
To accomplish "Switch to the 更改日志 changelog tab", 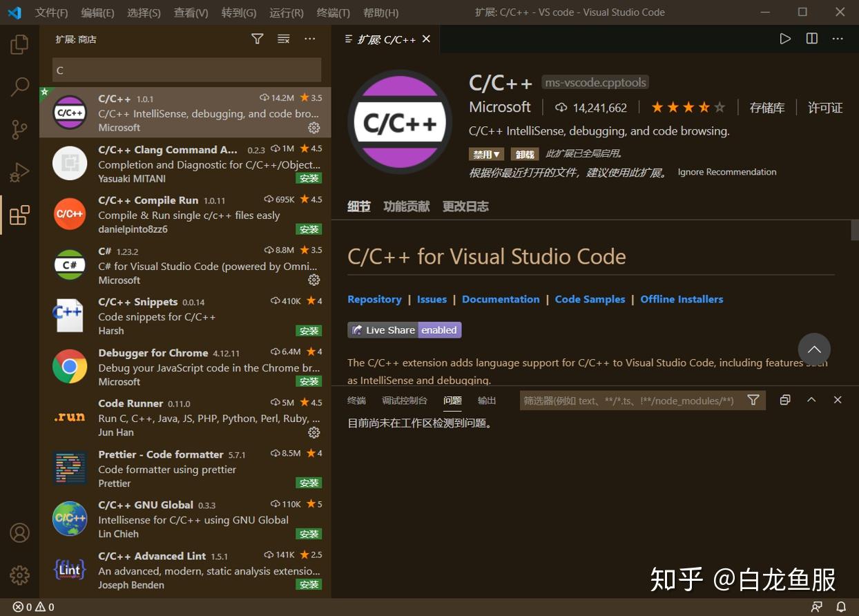I will pos(465,205).
